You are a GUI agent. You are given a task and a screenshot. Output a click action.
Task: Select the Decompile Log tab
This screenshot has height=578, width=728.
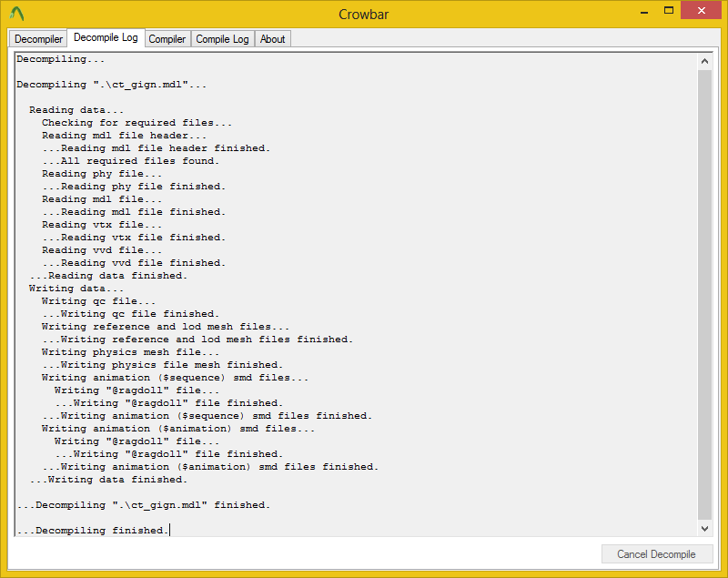point(106,37)
